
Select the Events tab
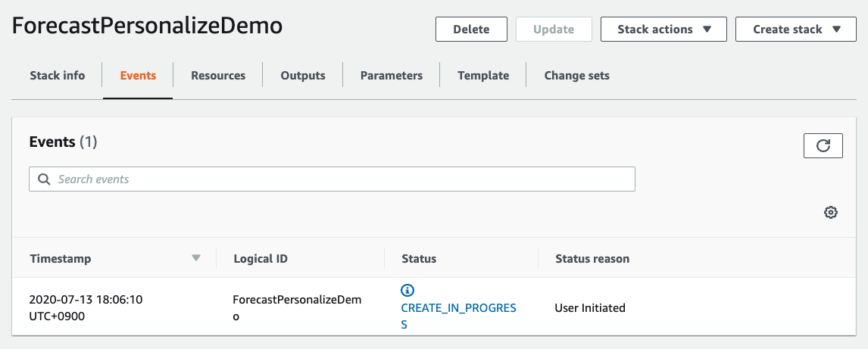[x=138, y=75]
